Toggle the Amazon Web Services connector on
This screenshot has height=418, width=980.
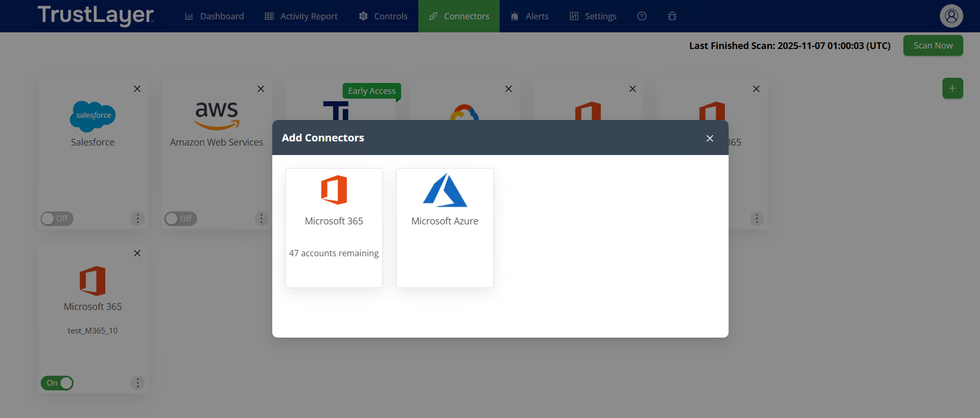tap(180, 219)
